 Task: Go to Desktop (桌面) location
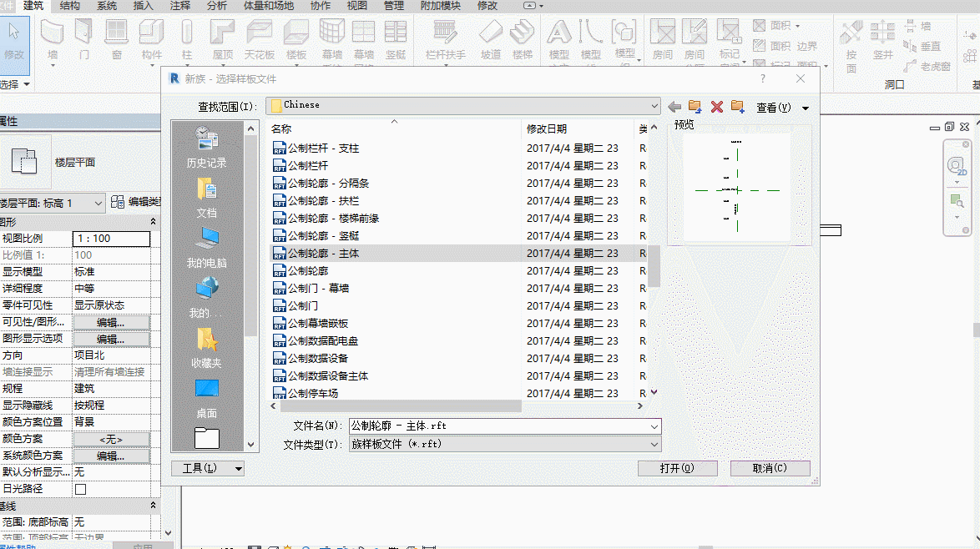tap(207, 399)
